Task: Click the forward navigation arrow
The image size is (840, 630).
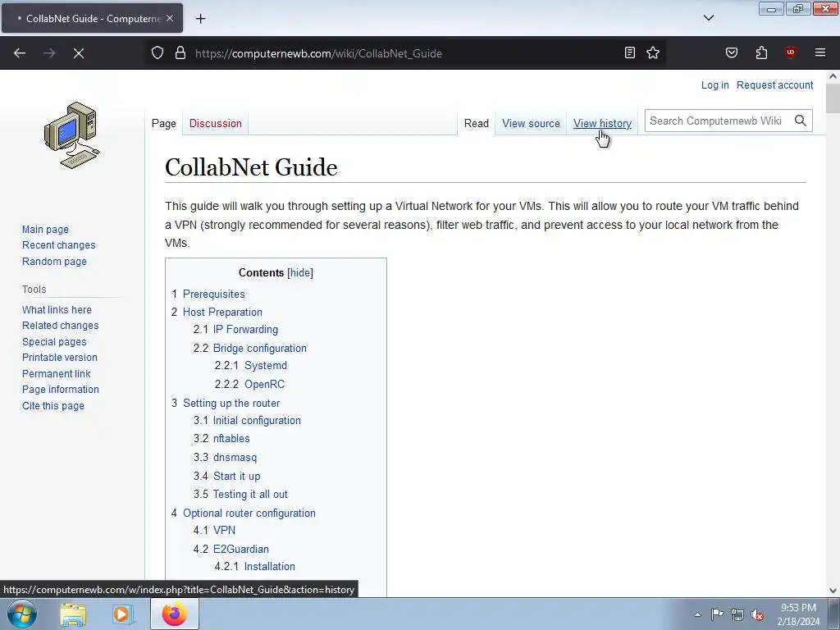Action: (49, 53)
